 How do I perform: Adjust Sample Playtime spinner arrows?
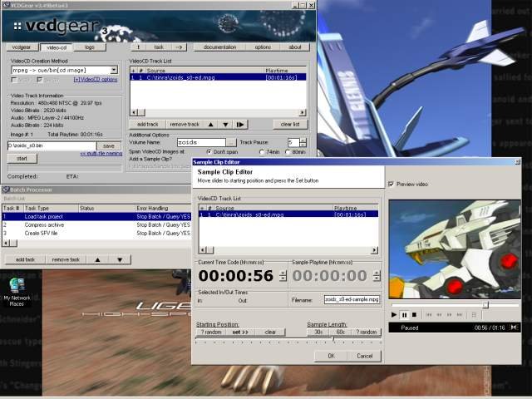tap(377, 275)
